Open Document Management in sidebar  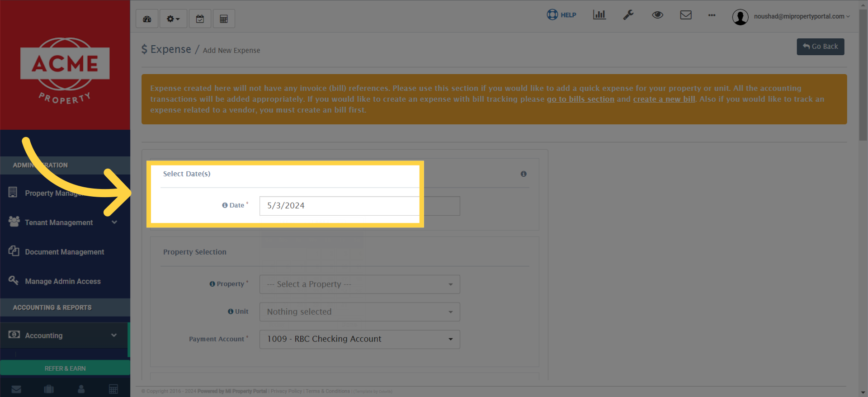click(65, 252)
